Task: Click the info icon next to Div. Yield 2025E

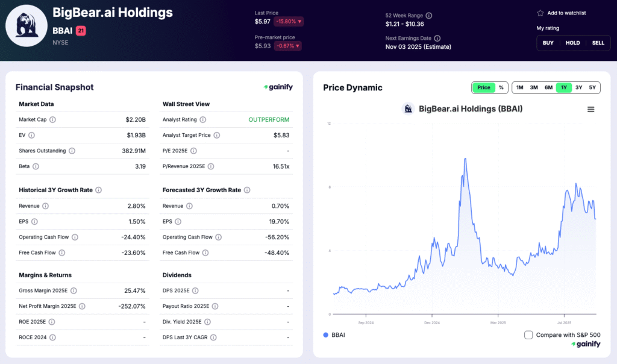Action: (207, 322)
